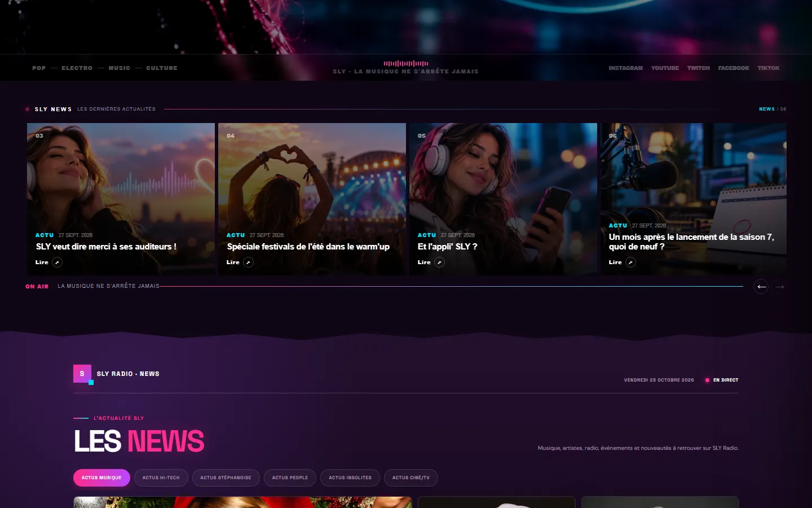Screen dimensions: 812x508
Task: Click the Lire arrow icon on the festivals article
Action: pos(248,262)
